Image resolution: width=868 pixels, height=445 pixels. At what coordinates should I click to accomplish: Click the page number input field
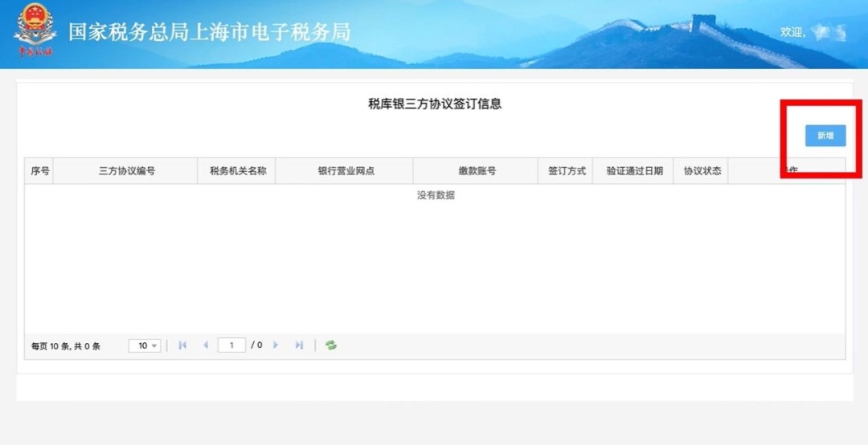231,345
